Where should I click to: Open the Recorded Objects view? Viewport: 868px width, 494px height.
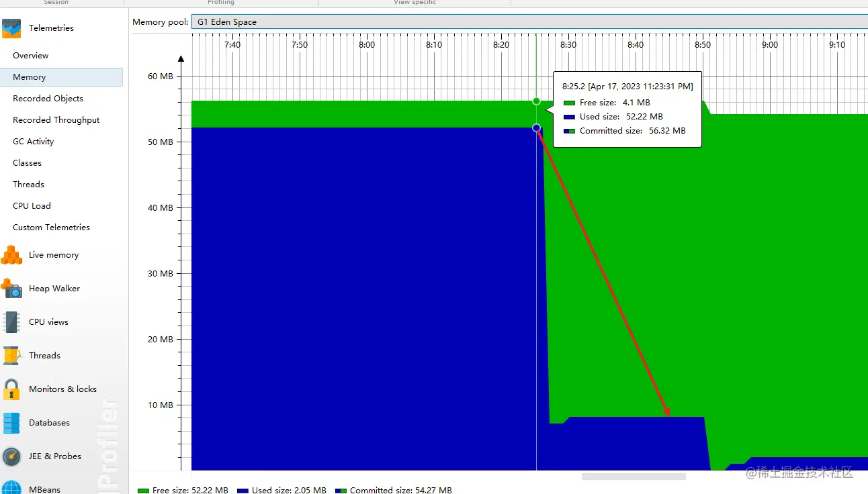48,98
